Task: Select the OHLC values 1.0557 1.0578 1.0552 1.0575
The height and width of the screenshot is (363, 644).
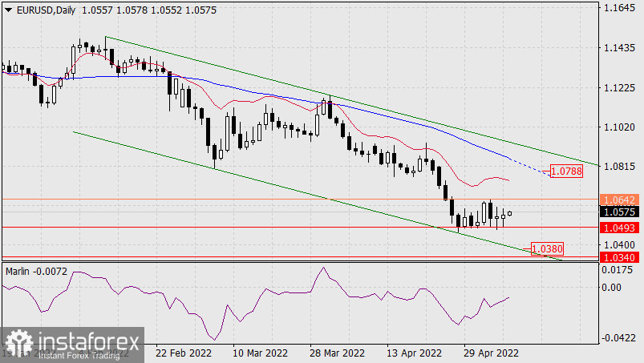Action: click(149, 10)
